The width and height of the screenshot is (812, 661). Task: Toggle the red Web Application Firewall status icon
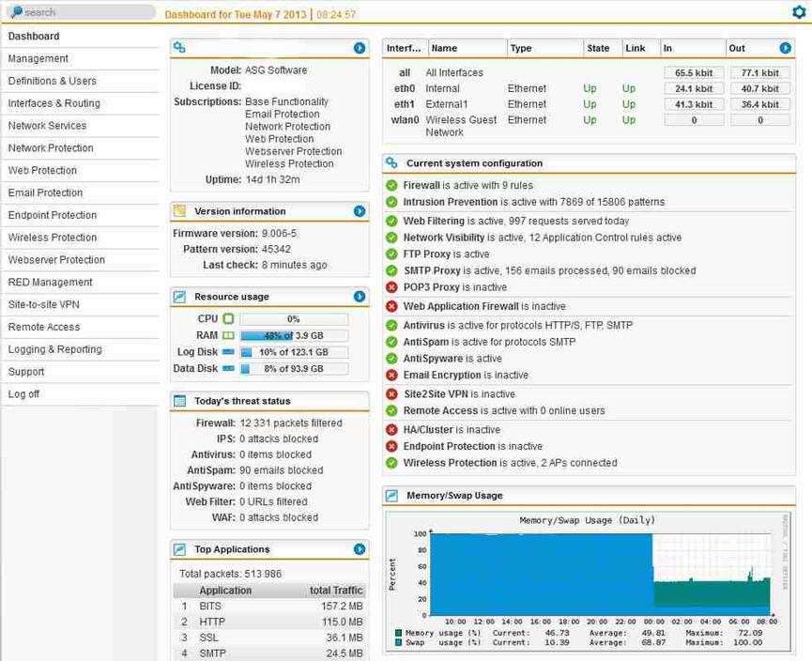(391, 306)
